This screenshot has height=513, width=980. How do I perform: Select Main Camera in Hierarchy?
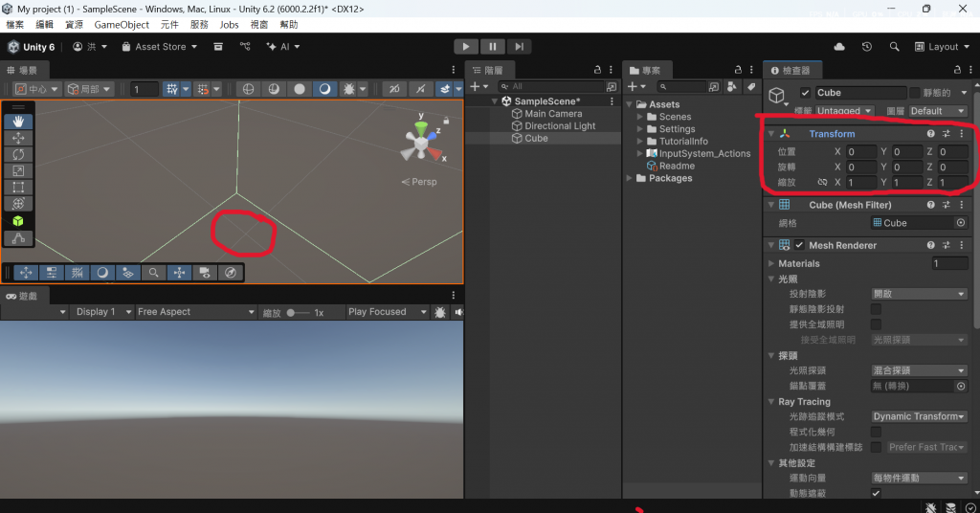[553, 114]
